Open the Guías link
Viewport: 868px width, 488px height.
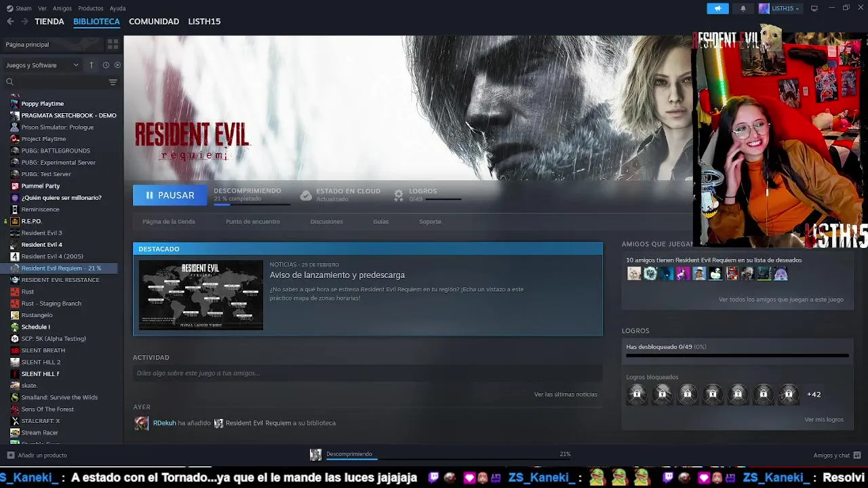click(x=381, y=222)
